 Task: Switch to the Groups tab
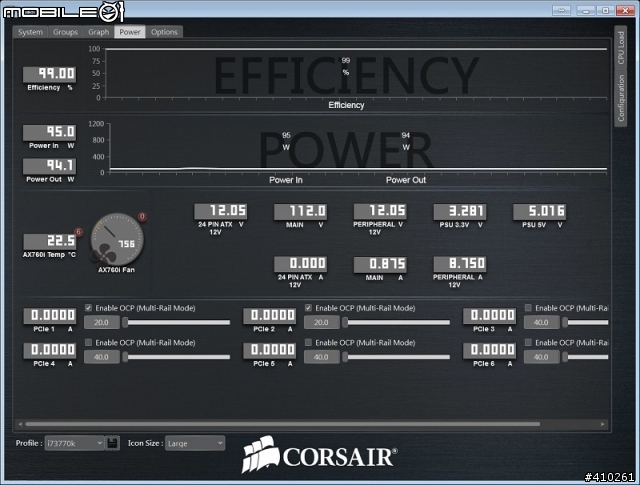tap(65, 32)
